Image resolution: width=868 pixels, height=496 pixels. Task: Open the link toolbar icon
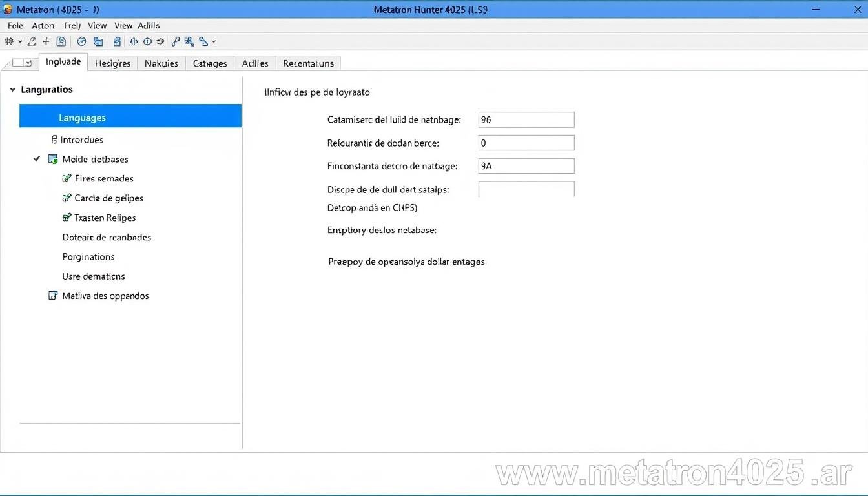tap(176, 41)
